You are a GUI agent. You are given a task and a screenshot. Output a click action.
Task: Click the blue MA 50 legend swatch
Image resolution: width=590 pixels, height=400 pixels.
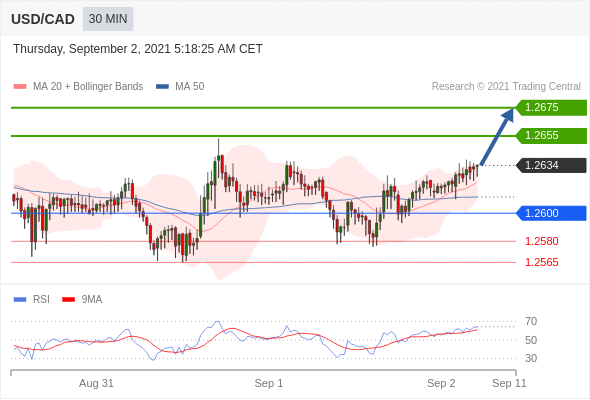point(162,87)
